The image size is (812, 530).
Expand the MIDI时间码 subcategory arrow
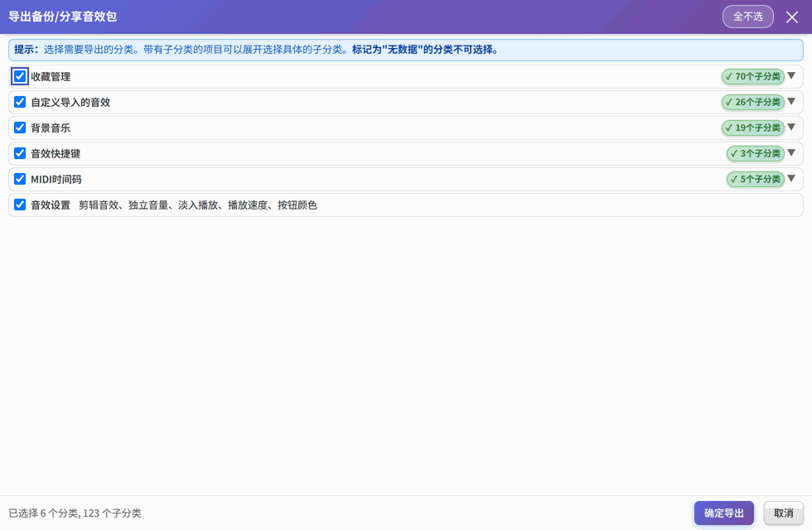click(791, 179)
